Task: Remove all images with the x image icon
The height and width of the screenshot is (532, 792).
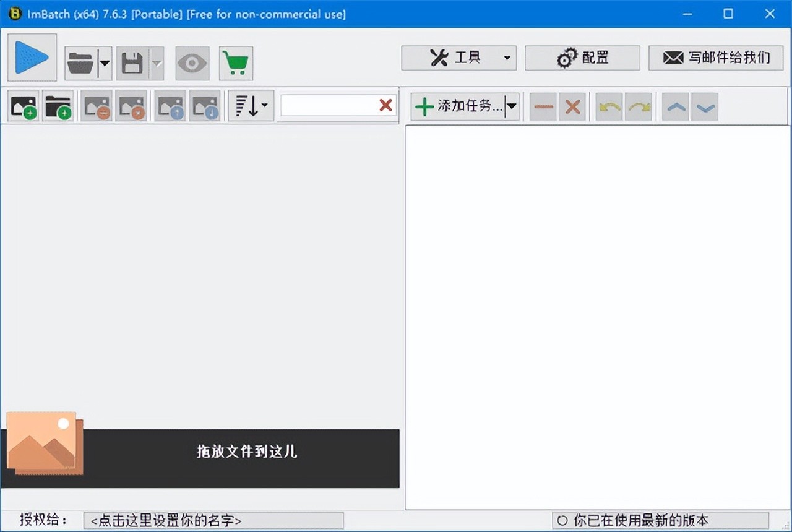Action: pos(131,106)
